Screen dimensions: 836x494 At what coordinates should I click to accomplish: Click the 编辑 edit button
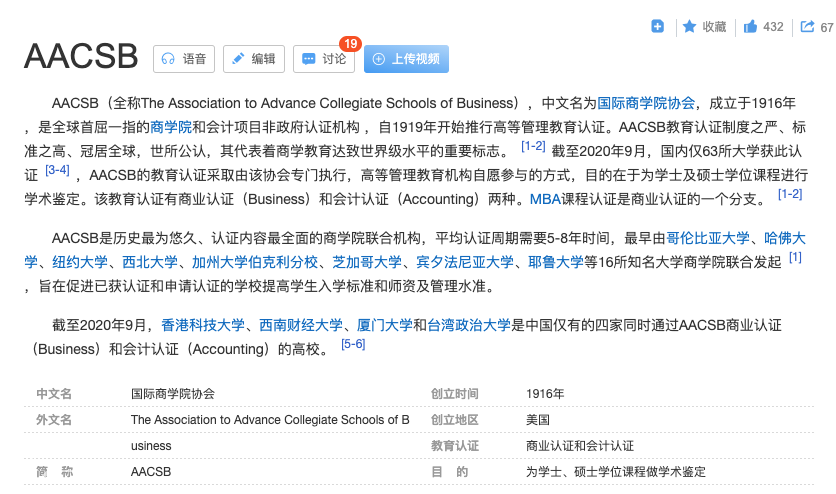254,59
